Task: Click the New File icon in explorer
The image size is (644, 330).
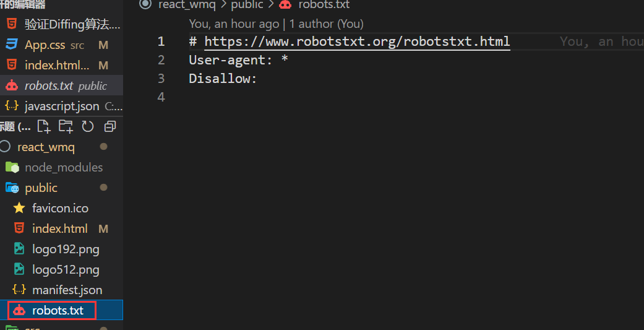Action: point(43,127)
